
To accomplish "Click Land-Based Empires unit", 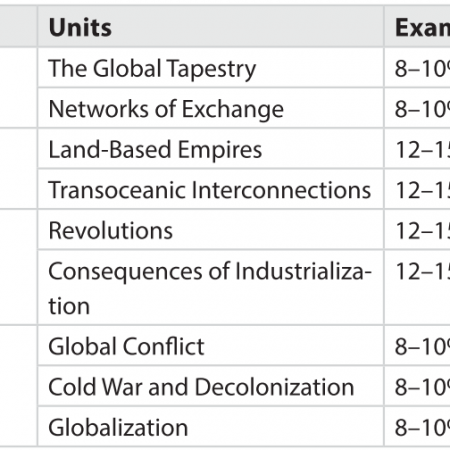I will (x=211, y=149).
